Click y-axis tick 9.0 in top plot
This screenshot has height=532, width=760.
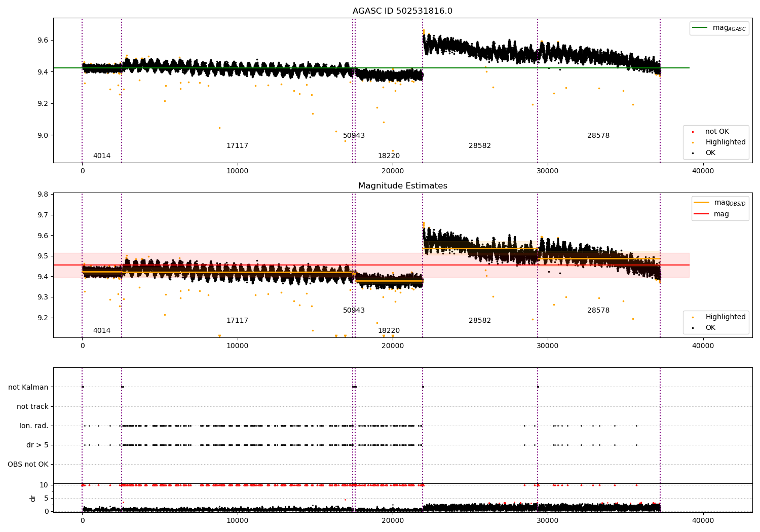tap(42, 136)
